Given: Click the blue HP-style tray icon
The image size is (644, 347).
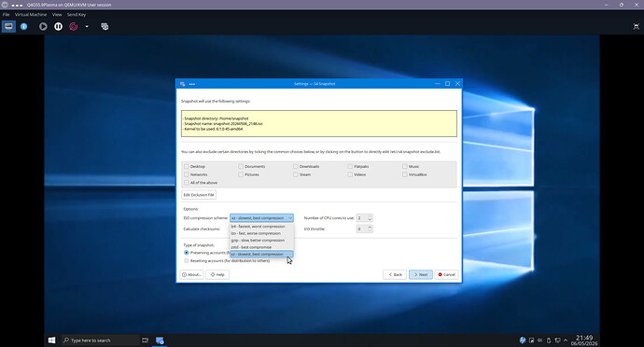Looking at the screenshot, I should click(523, 340).
